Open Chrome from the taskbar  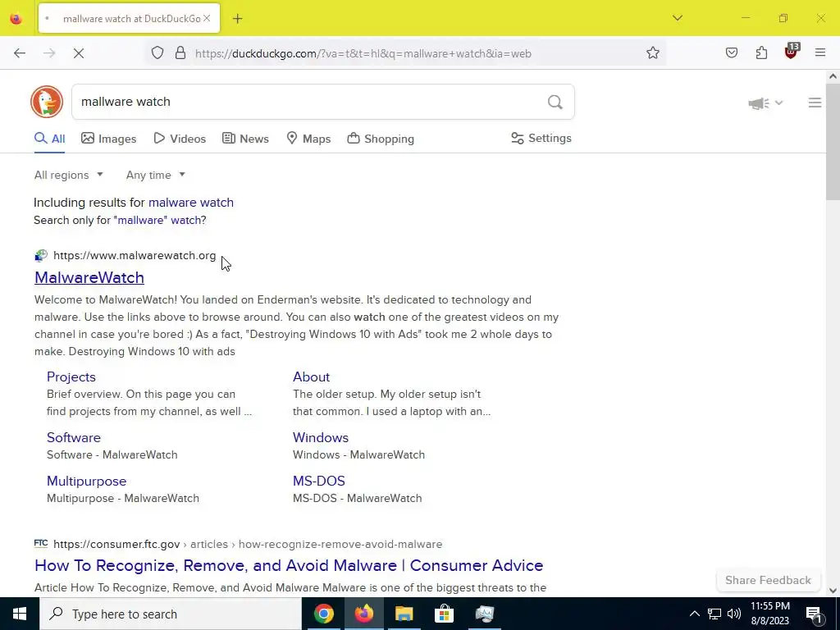(x=324, y=614)
